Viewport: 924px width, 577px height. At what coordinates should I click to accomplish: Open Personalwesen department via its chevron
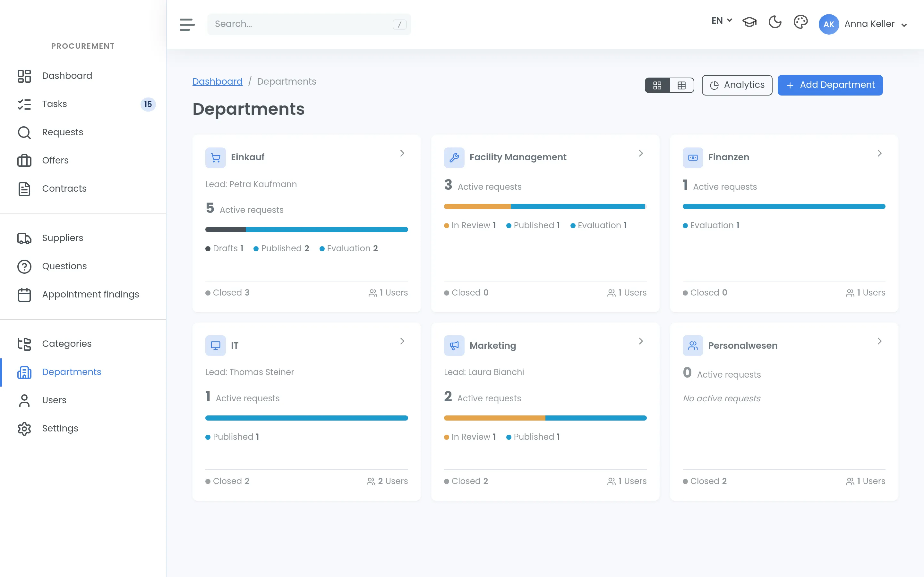(879, 341)
